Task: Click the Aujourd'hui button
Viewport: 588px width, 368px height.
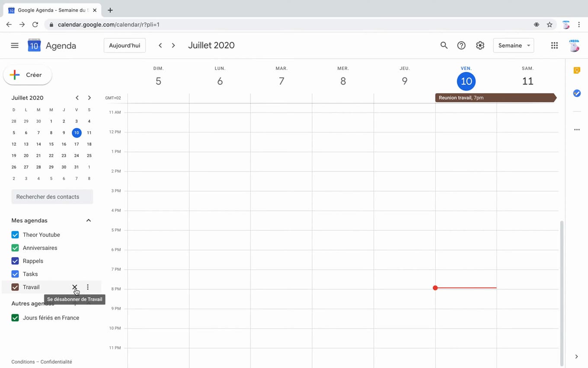Action: coord(125,45)
